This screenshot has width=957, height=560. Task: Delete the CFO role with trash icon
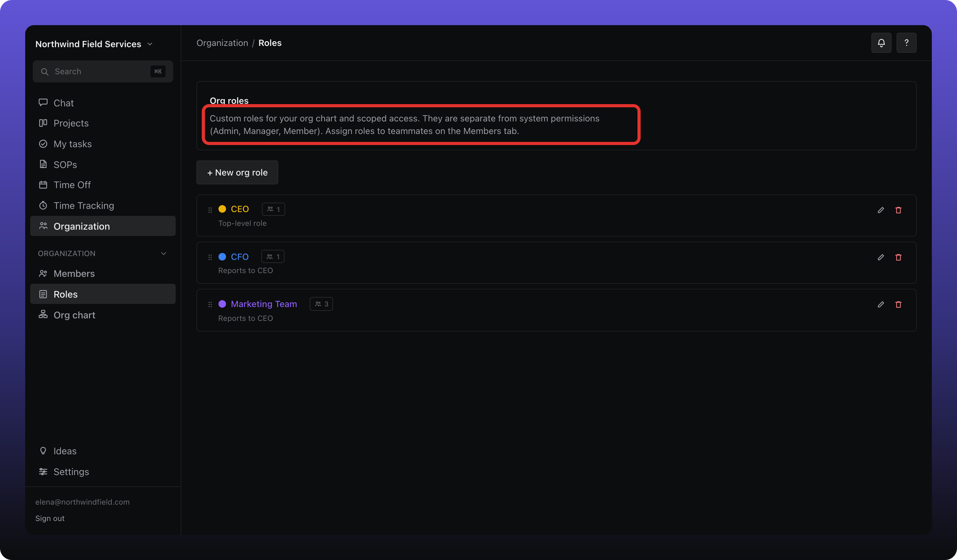(898, 257)
